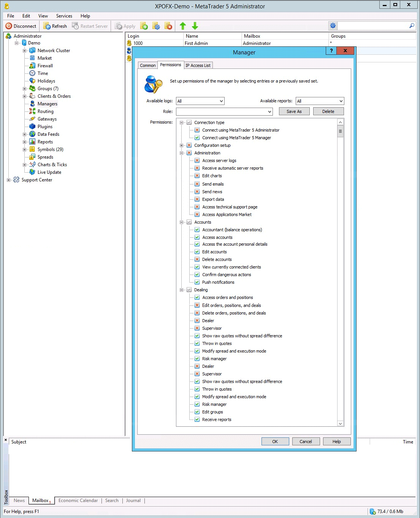Click the Save As button
Image resolution: width=420 pixels, height=518 pixels.
tap(294, 111)
